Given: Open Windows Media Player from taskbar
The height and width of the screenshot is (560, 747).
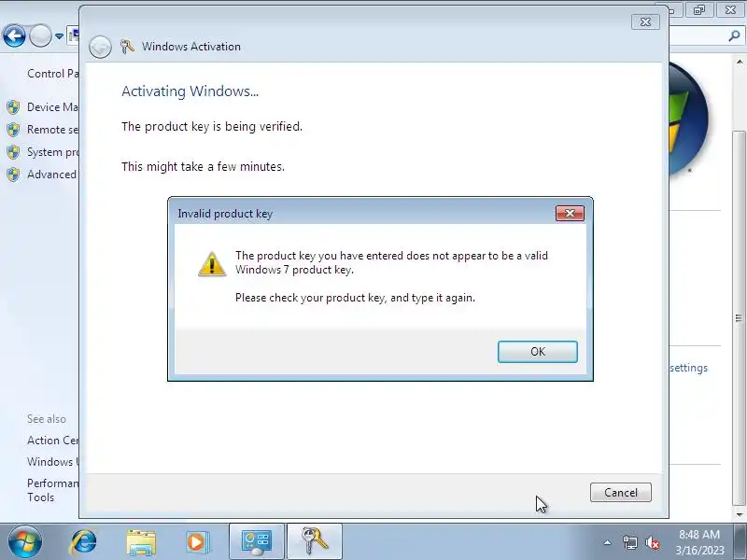Looking at the screenshot, I should pyautogui.click(x=196, y=542).
